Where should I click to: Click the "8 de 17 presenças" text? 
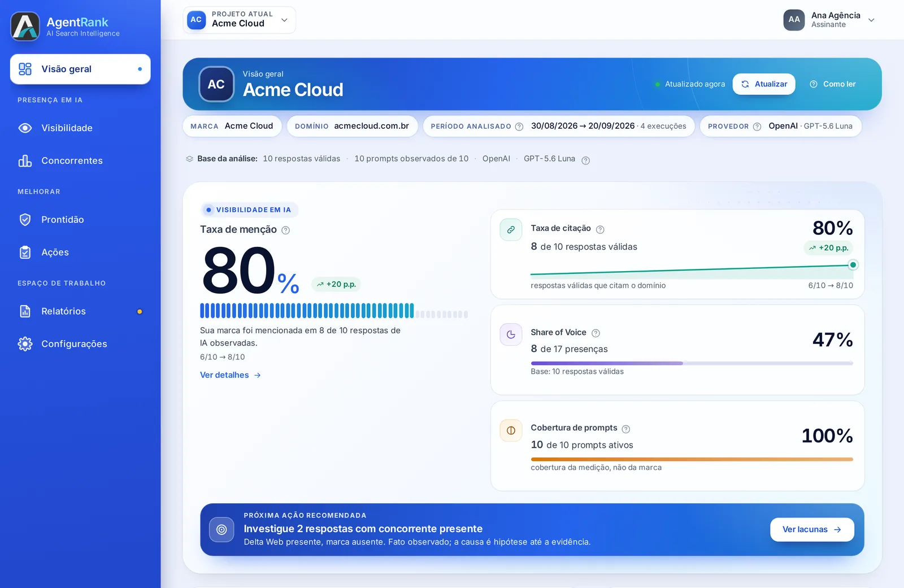coord(569,349)
